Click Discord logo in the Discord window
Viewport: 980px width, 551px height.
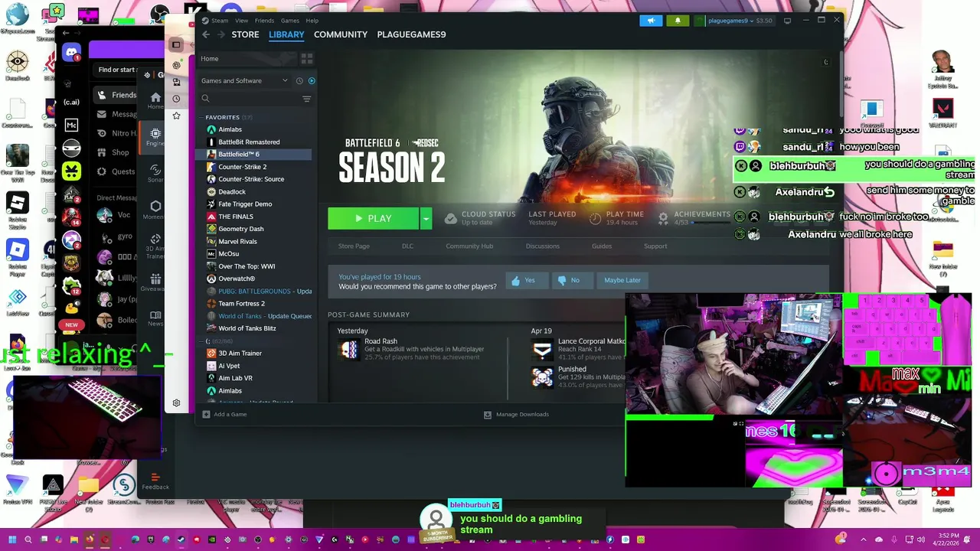[71, 53]
